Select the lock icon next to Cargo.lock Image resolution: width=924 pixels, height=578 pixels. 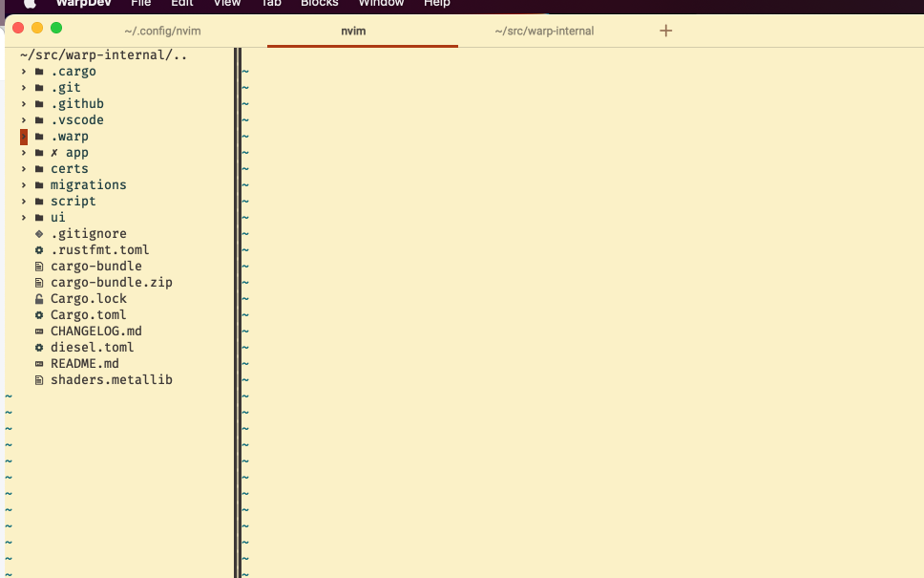(x=38, y=298)
